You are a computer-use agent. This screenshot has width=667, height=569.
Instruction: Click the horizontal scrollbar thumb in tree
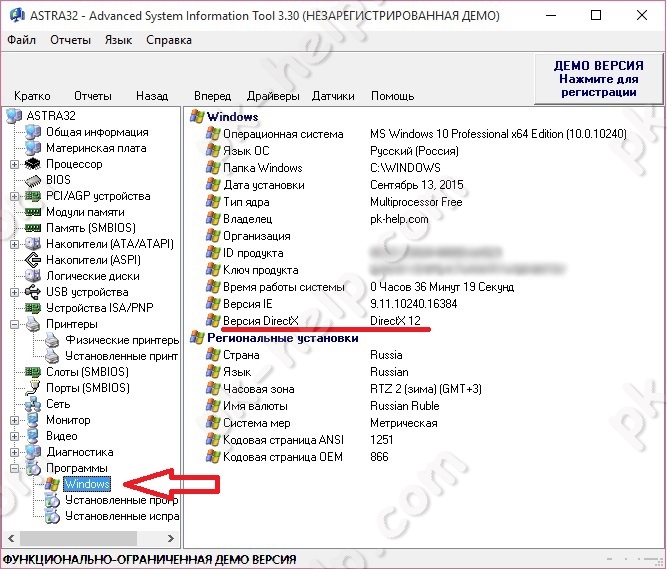78,538
